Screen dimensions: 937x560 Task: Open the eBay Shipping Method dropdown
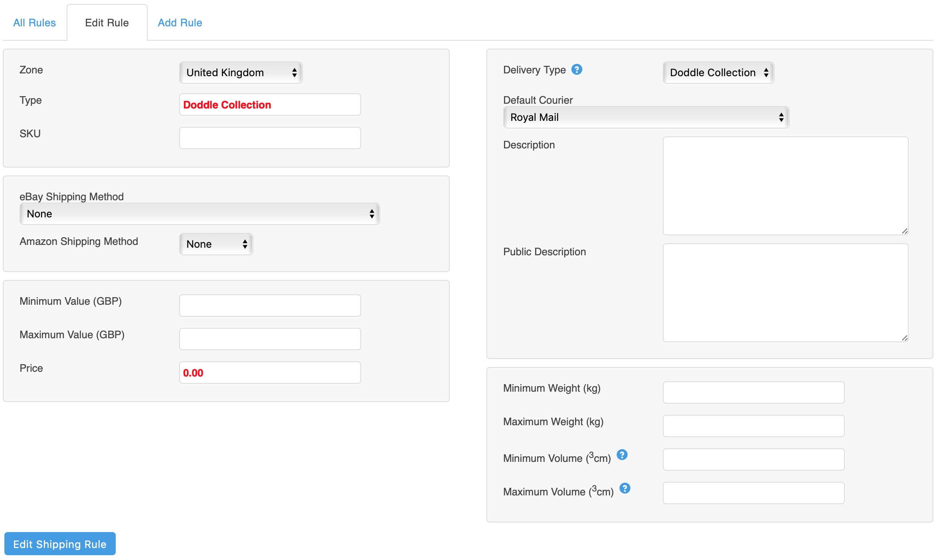pos(200,214)
